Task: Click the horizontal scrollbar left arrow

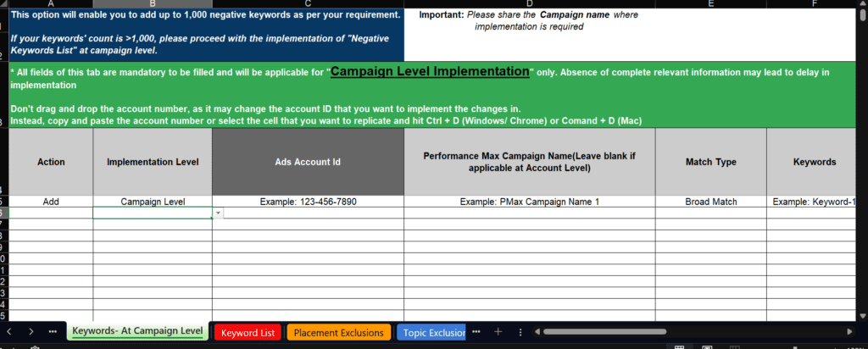Action: [537, 332]
